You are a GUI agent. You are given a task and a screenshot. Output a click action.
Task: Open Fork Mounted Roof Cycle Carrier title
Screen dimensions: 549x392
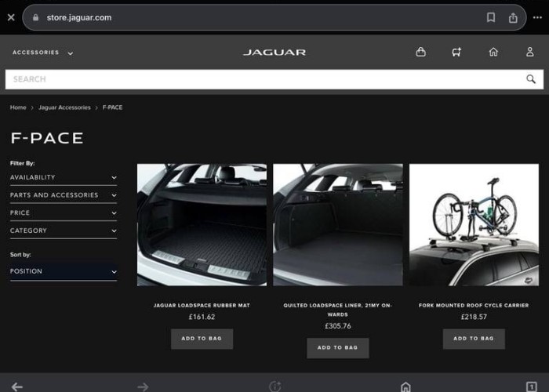(x=474, y=305)
